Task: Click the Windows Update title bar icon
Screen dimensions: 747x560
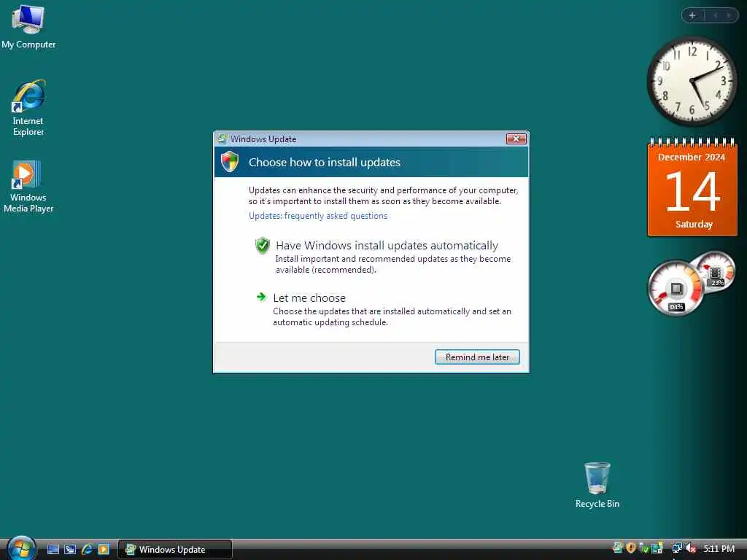Action: pyautogui.click(x=222, y=139)
